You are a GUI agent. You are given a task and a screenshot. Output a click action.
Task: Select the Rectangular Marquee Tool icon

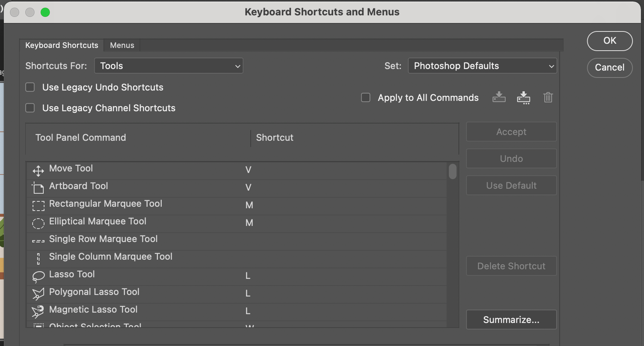[38, 206]
